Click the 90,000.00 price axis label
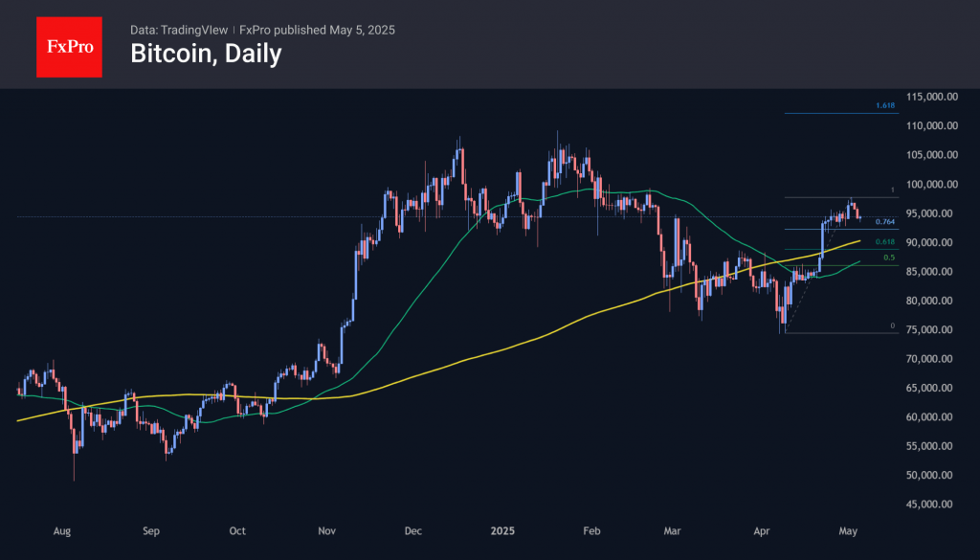The image size is (980, 560). point(934,243)
